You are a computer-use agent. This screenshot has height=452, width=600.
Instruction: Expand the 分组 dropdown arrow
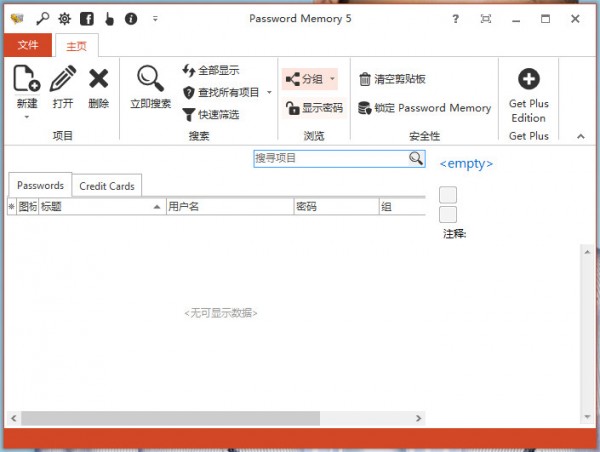[332, 79]
